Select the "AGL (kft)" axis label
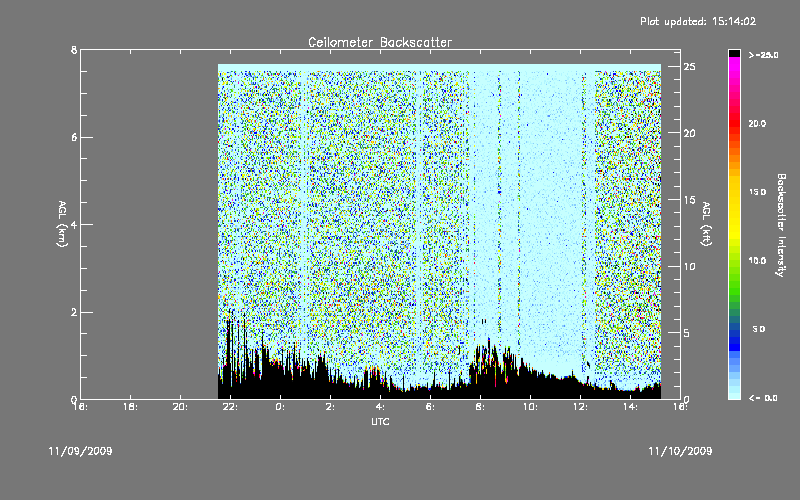The height and width of the screenshot is (500, 800). (x=707, y=224)
